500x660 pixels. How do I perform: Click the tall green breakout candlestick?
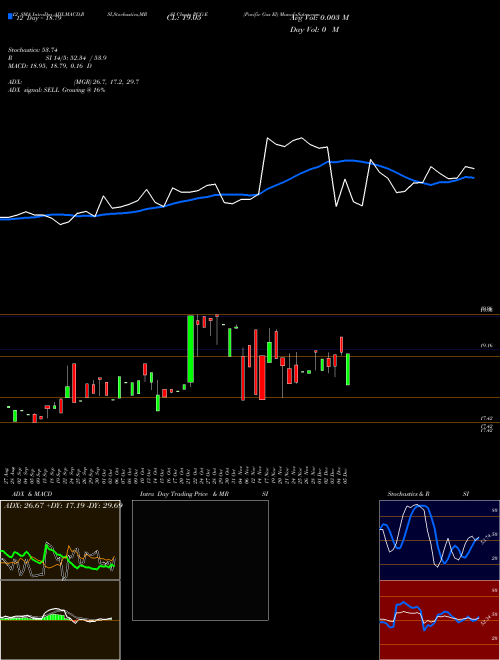coord(191,349)
